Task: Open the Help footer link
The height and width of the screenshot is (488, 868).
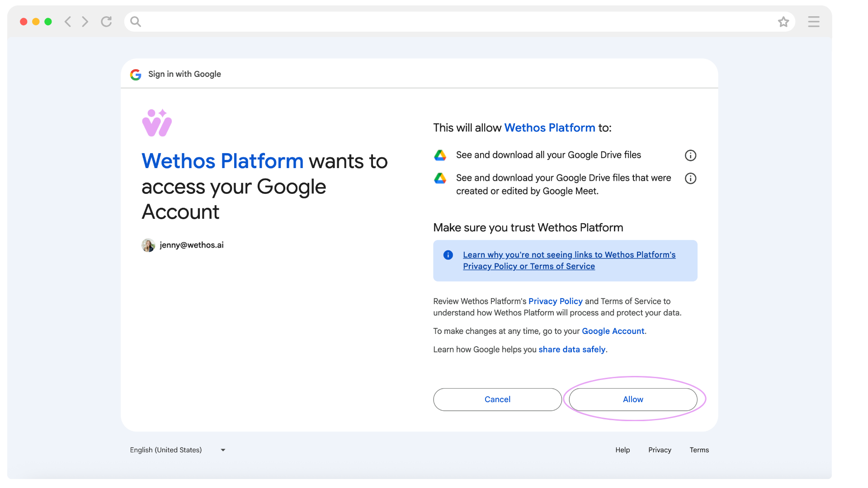Action: (x=623, y=450)
